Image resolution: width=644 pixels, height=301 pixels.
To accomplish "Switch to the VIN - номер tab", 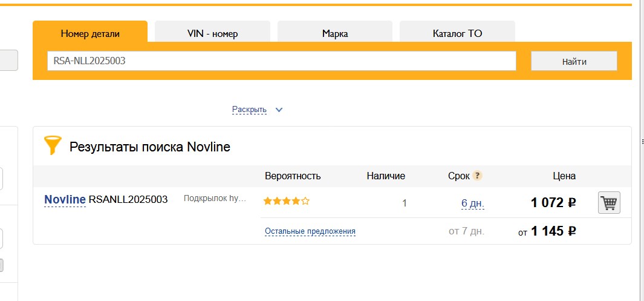I will point(212,34).
